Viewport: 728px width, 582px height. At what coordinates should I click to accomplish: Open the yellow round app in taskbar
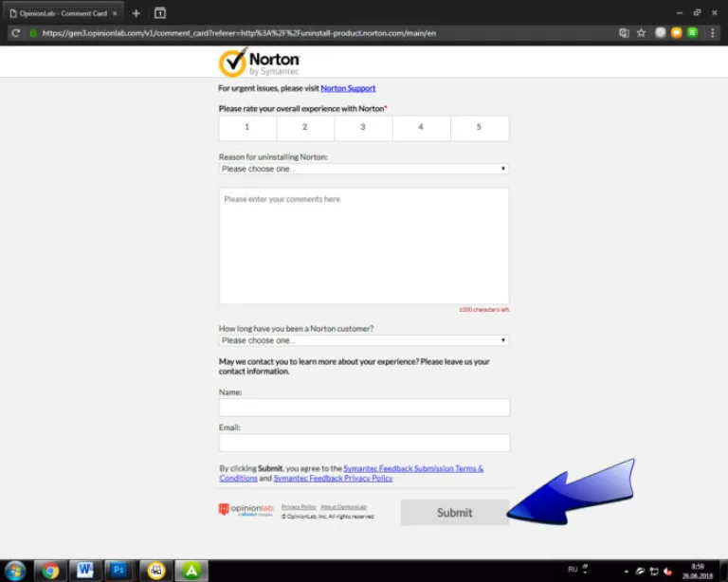(x=156, y=571)
